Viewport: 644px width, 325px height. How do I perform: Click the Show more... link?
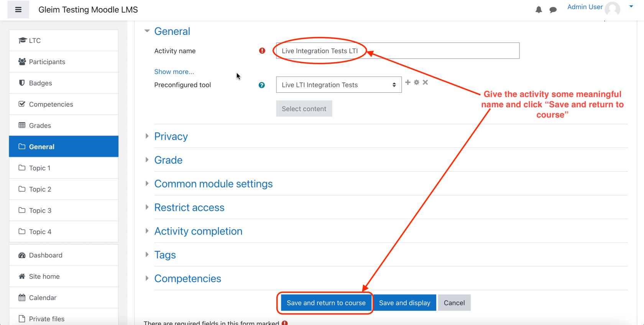point(174,72)
